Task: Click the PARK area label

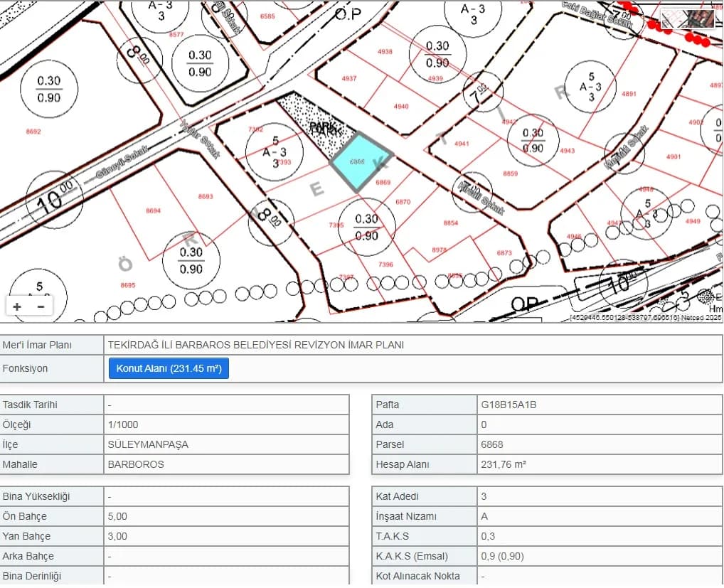Action: tap(326, 128)
